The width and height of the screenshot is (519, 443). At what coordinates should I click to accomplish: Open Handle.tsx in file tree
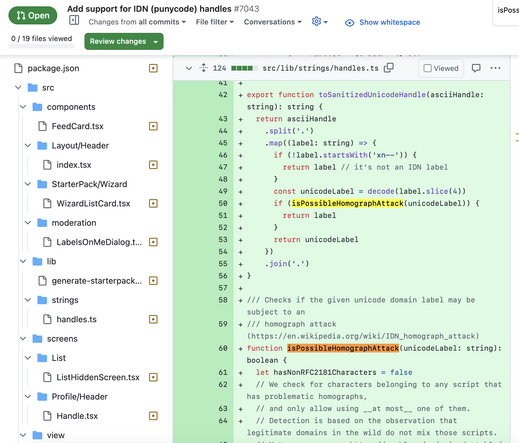77,416
